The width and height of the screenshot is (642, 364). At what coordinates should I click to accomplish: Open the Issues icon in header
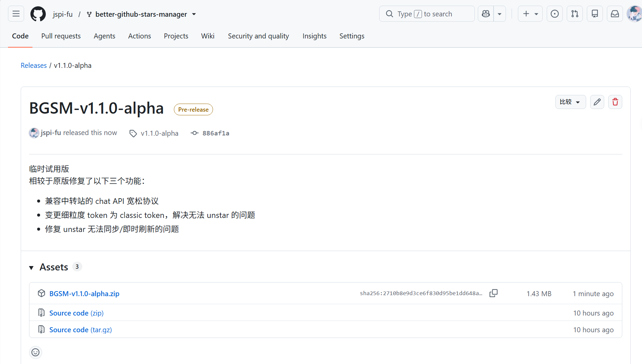pyautogui.click(x=555, y=14)
